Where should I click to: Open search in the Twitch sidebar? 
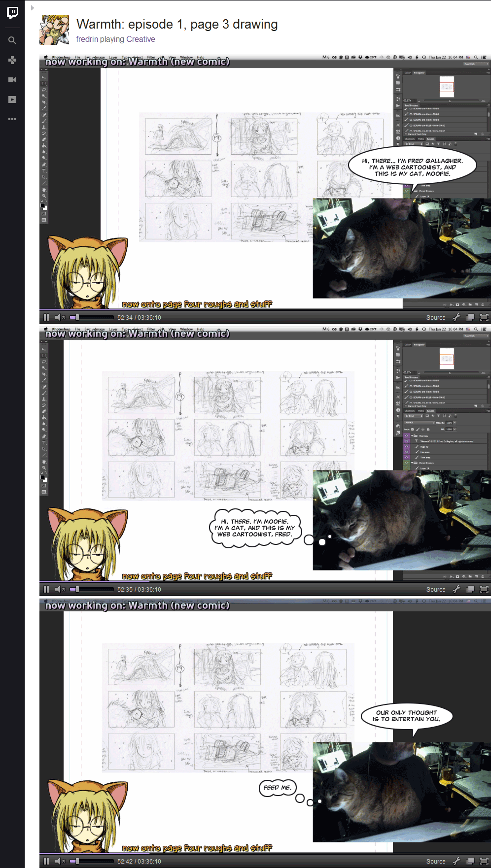click(12, 40)
